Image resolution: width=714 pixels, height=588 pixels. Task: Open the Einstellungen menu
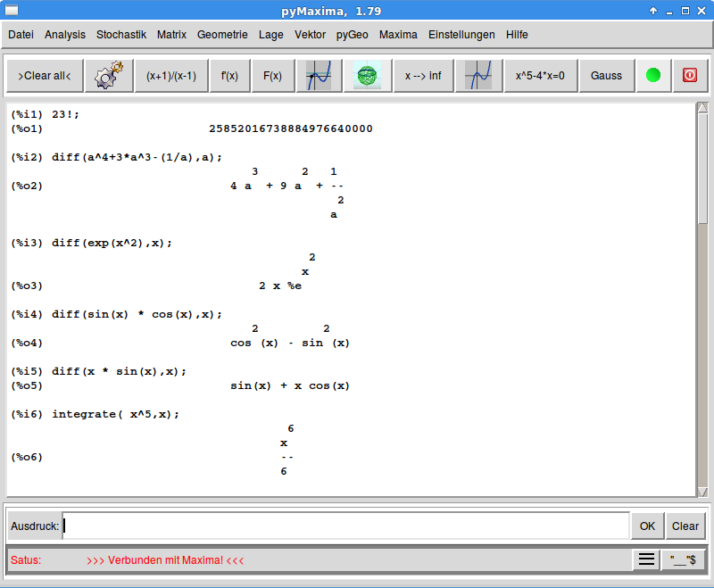[461, 35]
